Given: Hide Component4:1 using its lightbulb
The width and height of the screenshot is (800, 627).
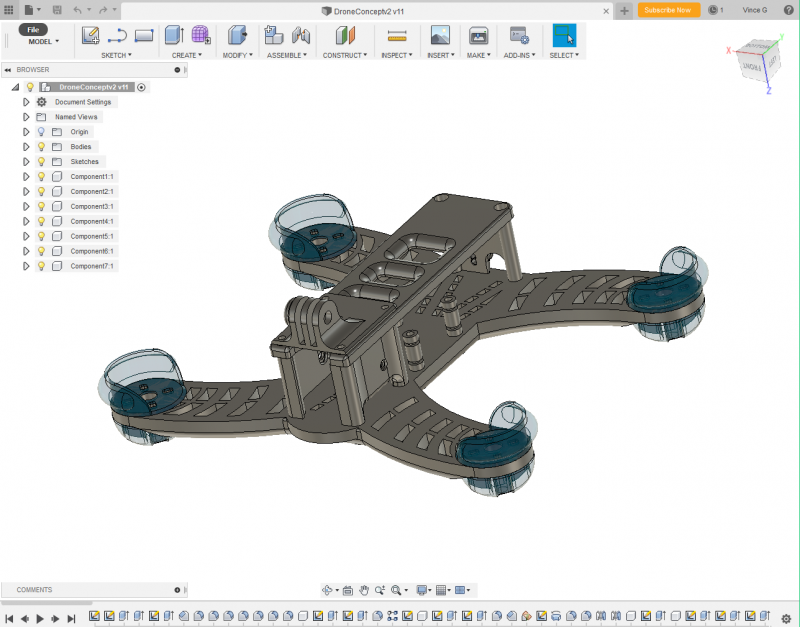Looking at the screenshot, I should tap(40, 221).
